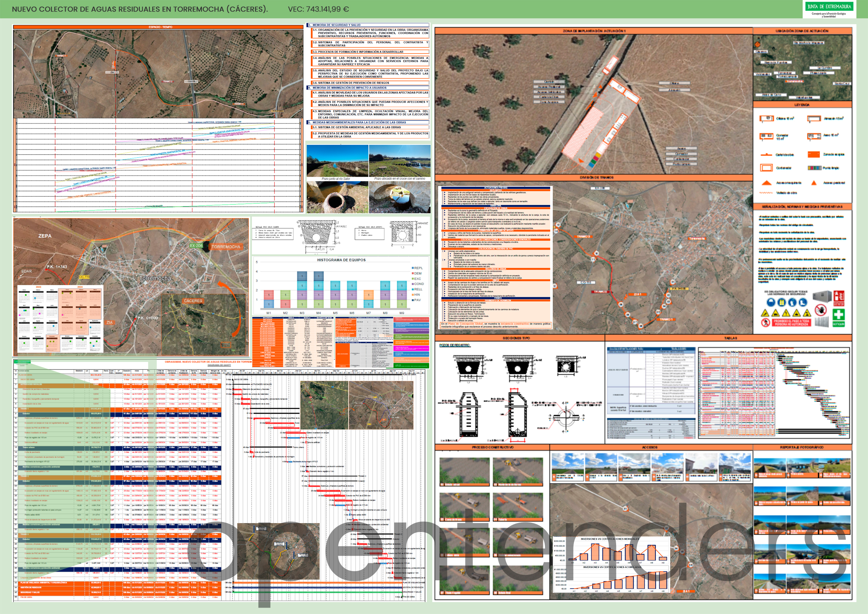This screenshot has height=614, width=868.
Task: Click the P.K. 1+343 marker label
Action: click(57, 267)
